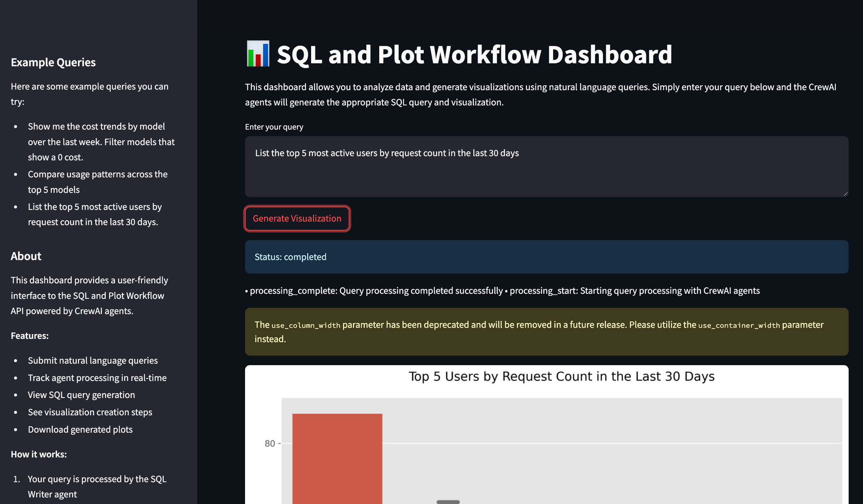Select the use_container_width code text
This screenshot has width=863, height=504.
pos(739,326)
